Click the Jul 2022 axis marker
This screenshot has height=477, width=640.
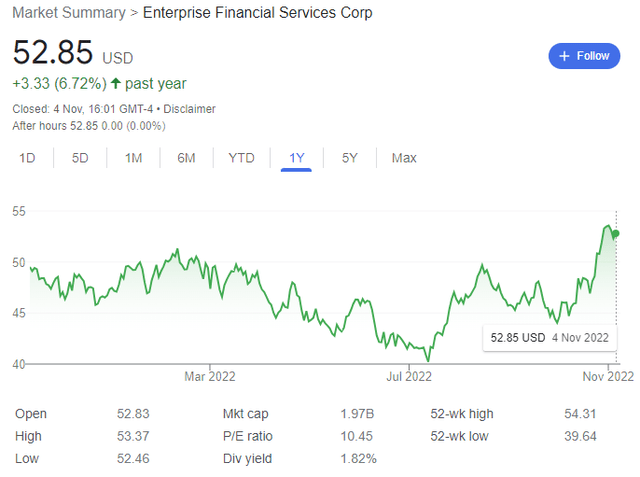pyautogui.click(x=409, y=376)
